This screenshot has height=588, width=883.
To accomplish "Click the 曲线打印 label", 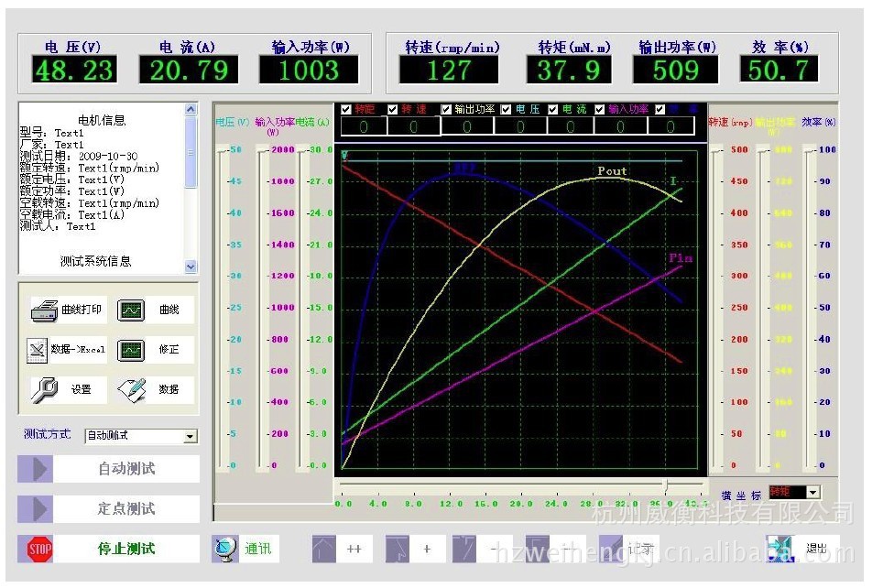I will (x=82, y=310).
